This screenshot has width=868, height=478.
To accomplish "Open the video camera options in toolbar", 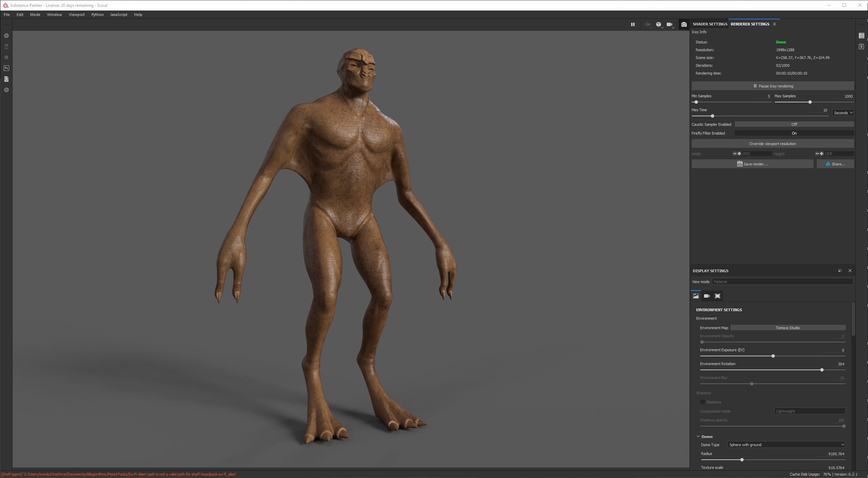I will pyautogui.click(x=670, y=24).
